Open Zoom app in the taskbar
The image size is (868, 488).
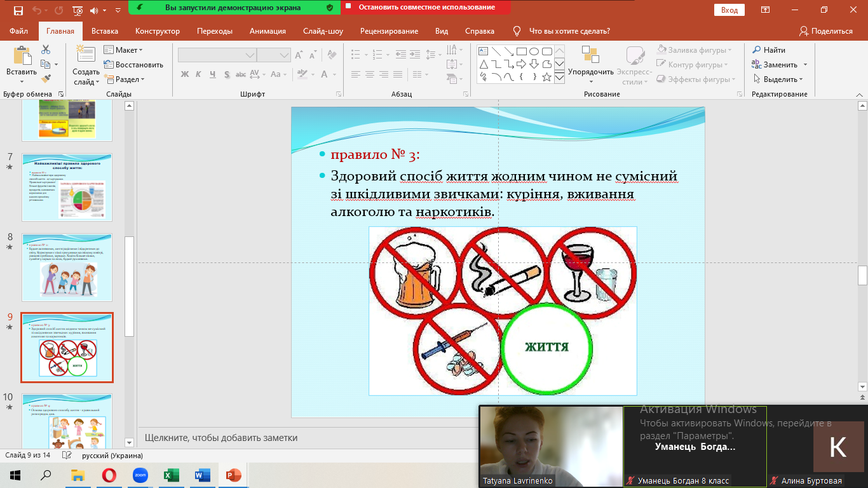coord(140,475)
